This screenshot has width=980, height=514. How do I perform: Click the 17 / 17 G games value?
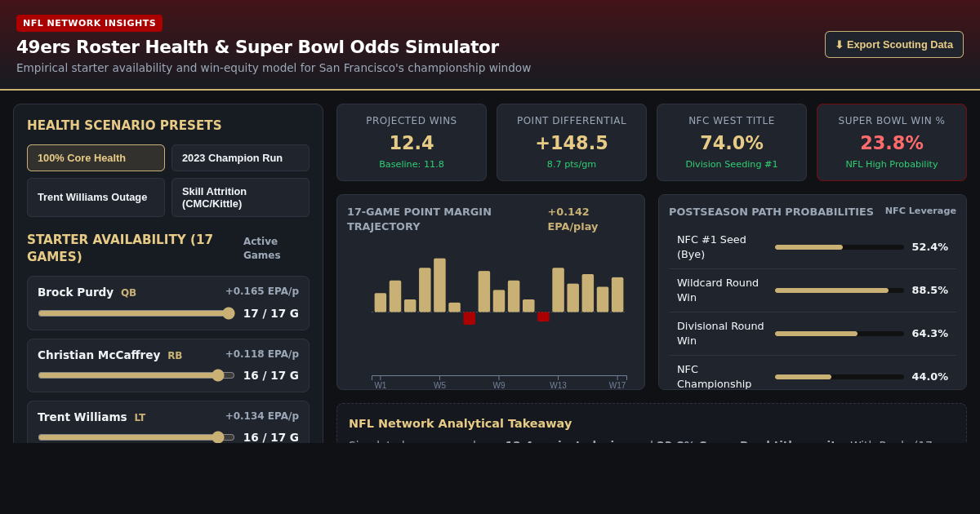coord(271,313)
